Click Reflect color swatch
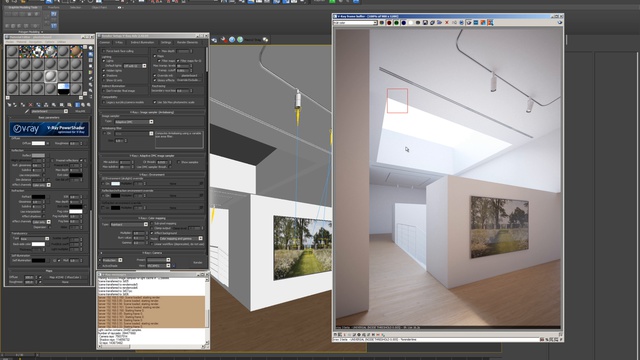640x360 pixels. click(38, 156)
